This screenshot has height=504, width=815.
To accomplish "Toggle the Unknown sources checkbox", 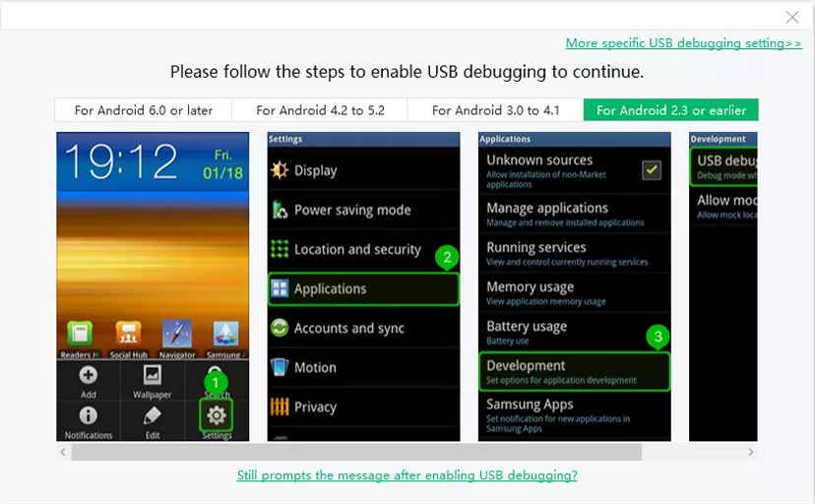I will pos(652,170).
